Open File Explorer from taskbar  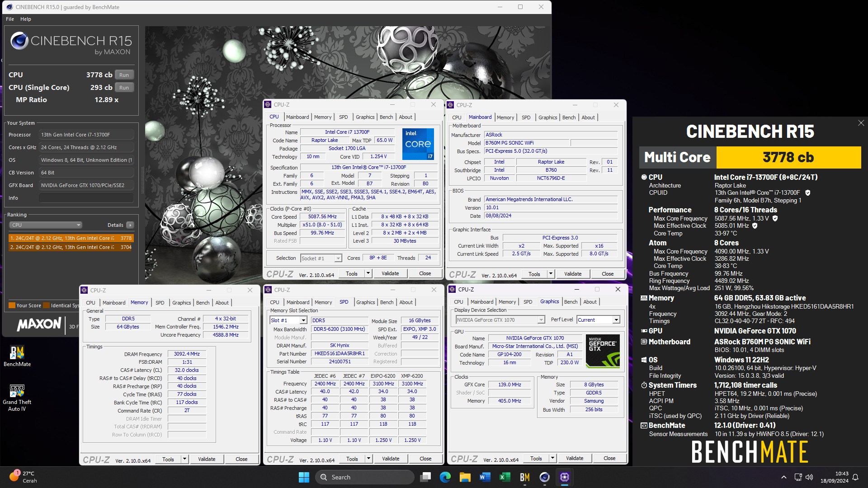[x=465, y=477]
